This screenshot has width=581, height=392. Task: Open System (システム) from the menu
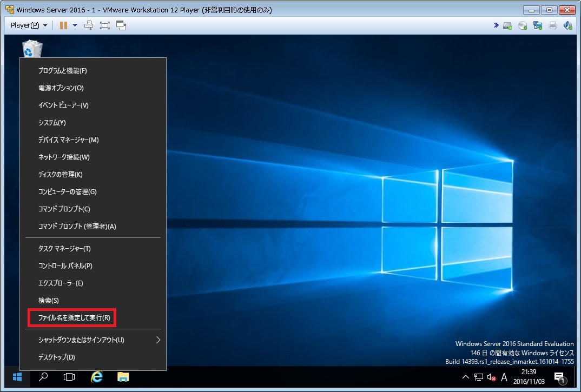(93, 123)
